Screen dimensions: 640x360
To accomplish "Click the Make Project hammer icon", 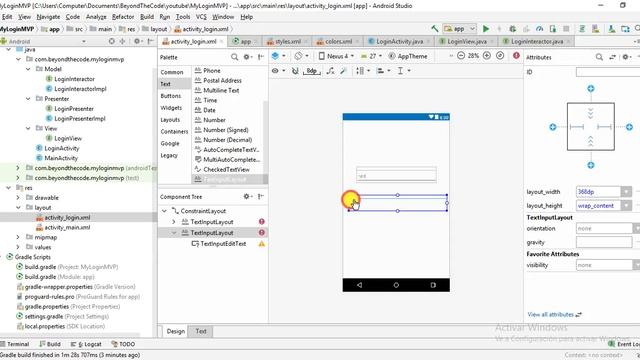I will coord(435,29).
